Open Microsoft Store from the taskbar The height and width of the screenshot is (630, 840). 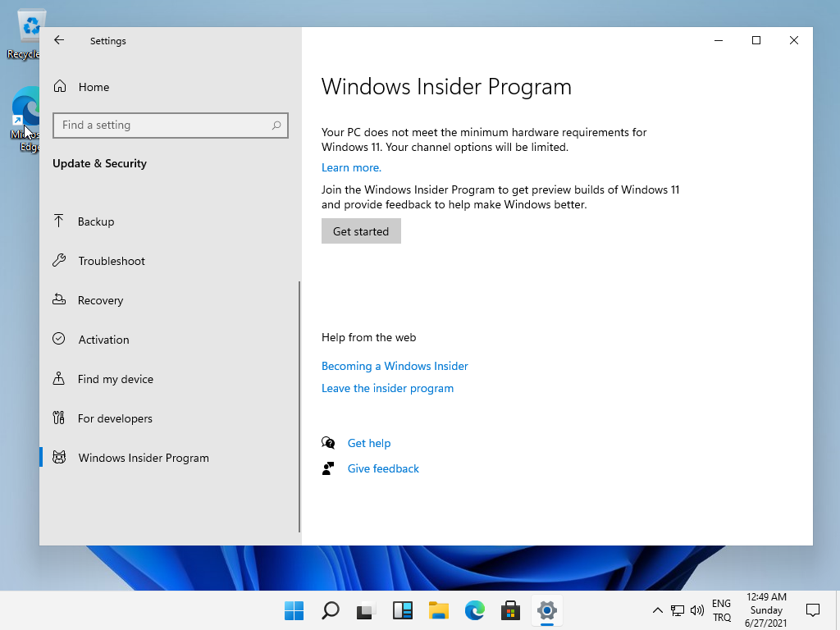click(510, 610)
